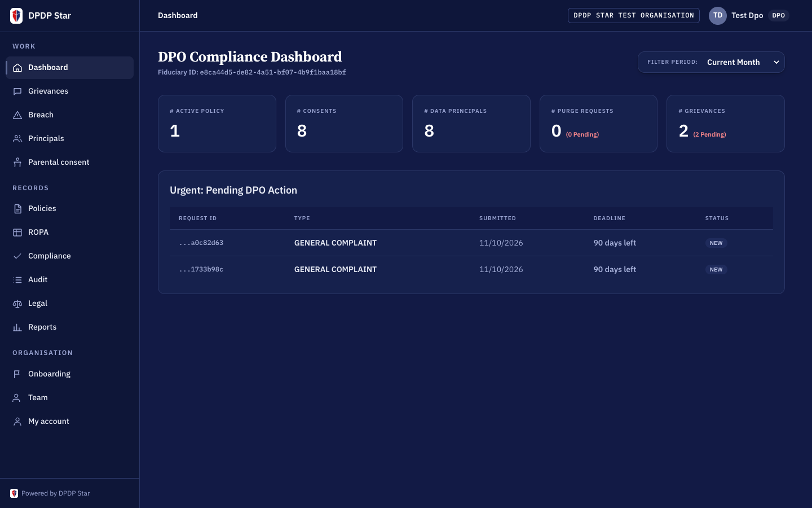
Task: Navigate to Parental consent
Action: (x=69, y=163)
